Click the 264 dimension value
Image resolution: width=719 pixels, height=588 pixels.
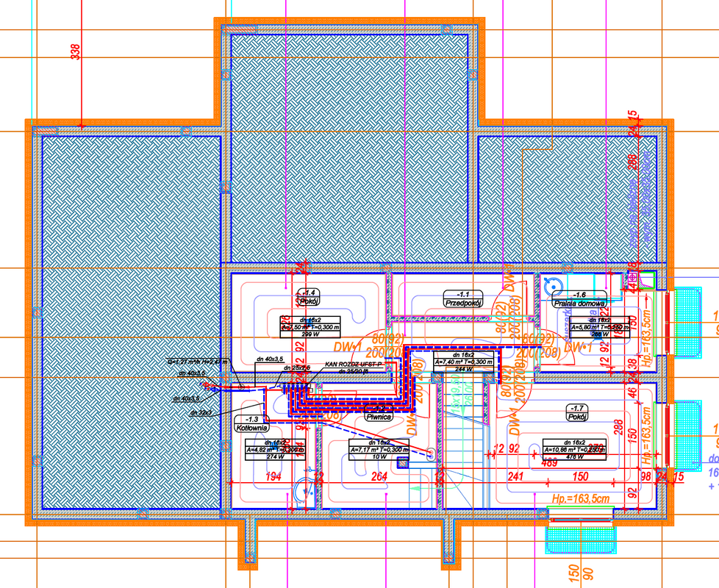[x=379, y=478]
